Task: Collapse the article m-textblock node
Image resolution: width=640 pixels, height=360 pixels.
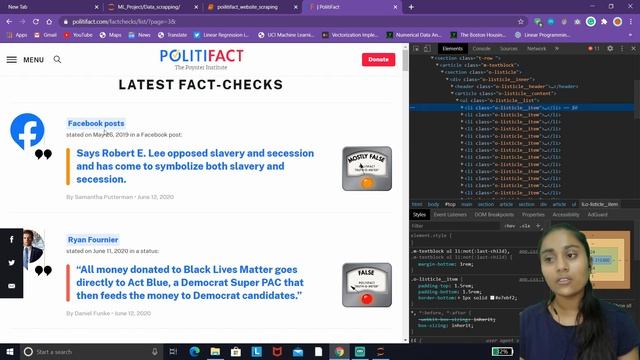Action: click(437, 65)
